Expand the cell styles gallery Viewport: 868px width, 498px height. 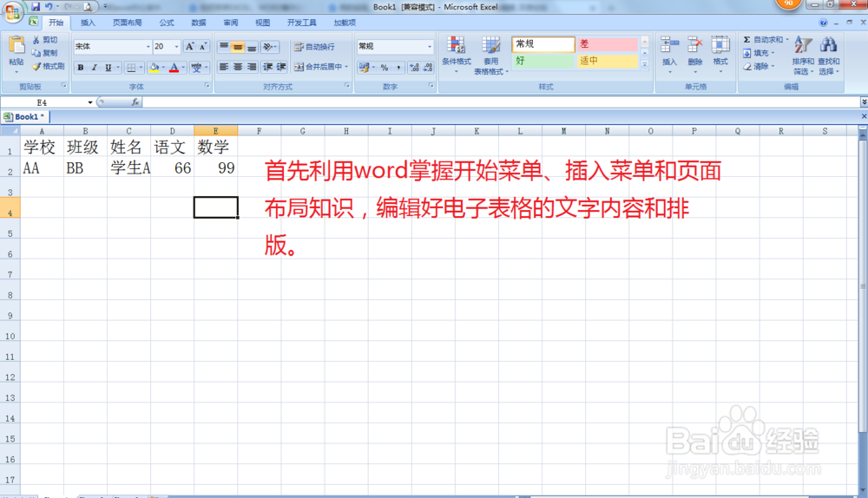pos(644,65)
